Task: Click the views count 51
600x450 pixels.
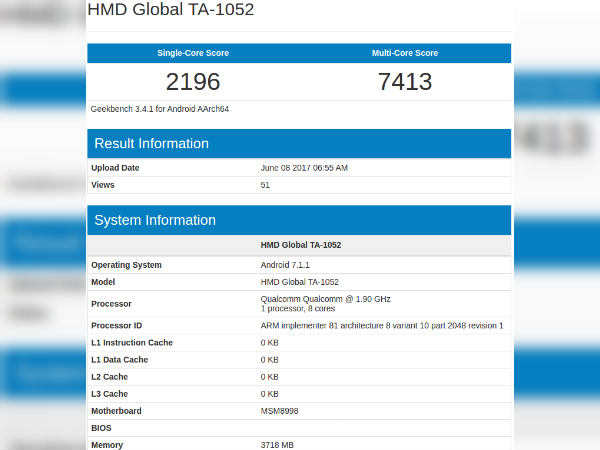Action: (x=265, y=185)
